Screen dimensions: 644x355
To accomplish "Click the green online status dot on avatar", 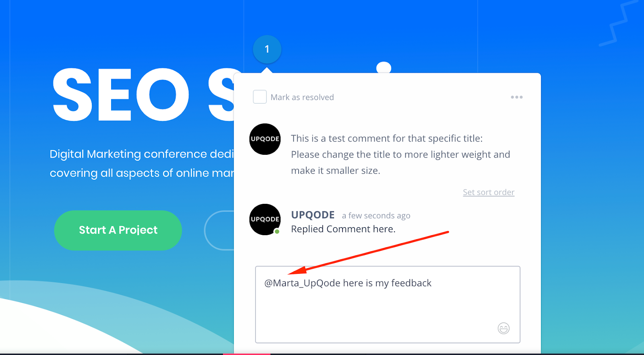I will pos(277,232).
